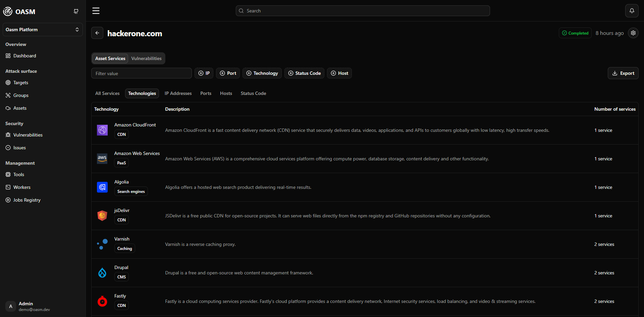Screen dimensions: 644x317
Task: Go back using the arrow button
Action: 97,33
